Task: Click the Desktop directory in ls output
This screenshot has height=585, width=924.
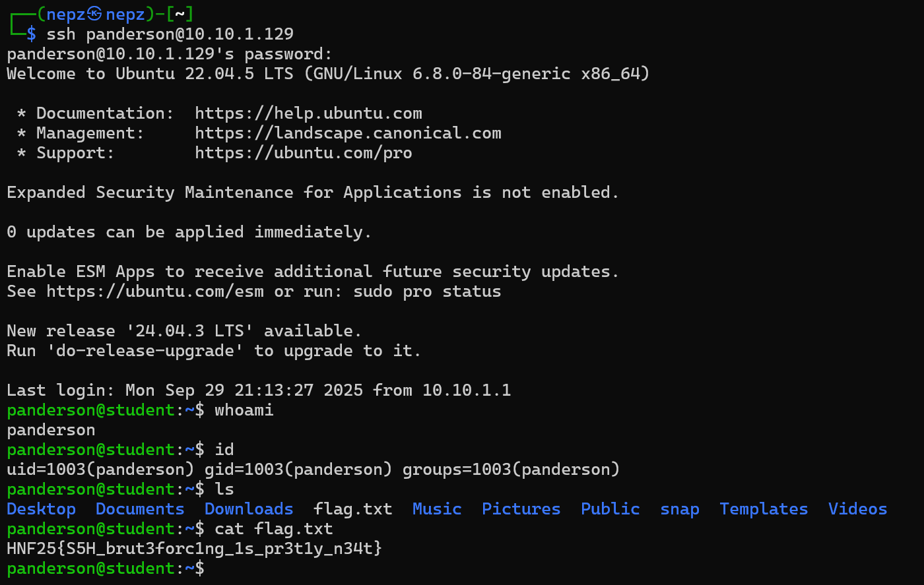Action: [41, 509]
